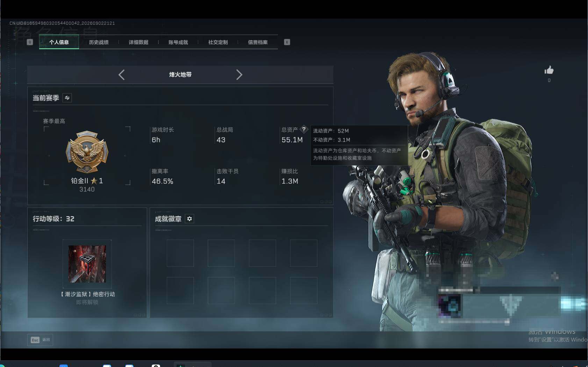Click the 流动资产: 52M tooltip line
Viewport: 588px width, 367px height.
pyautogui.click(x=331, y=131)
